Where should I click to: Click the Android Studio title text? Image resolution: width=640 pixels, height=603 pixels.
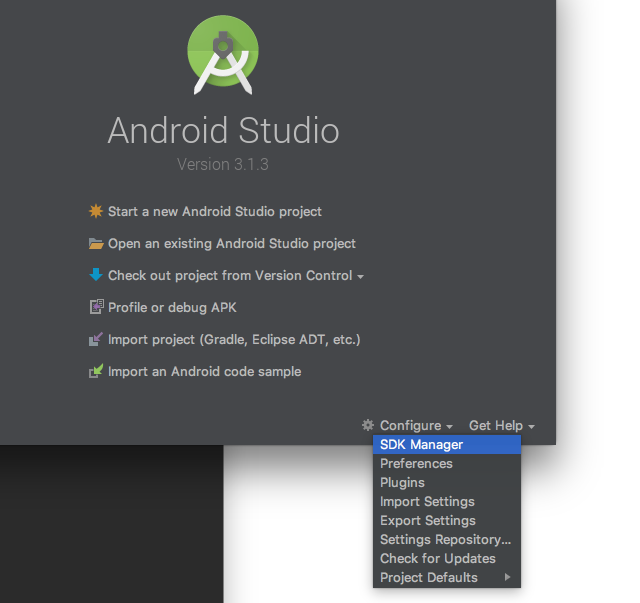(223, 130)
